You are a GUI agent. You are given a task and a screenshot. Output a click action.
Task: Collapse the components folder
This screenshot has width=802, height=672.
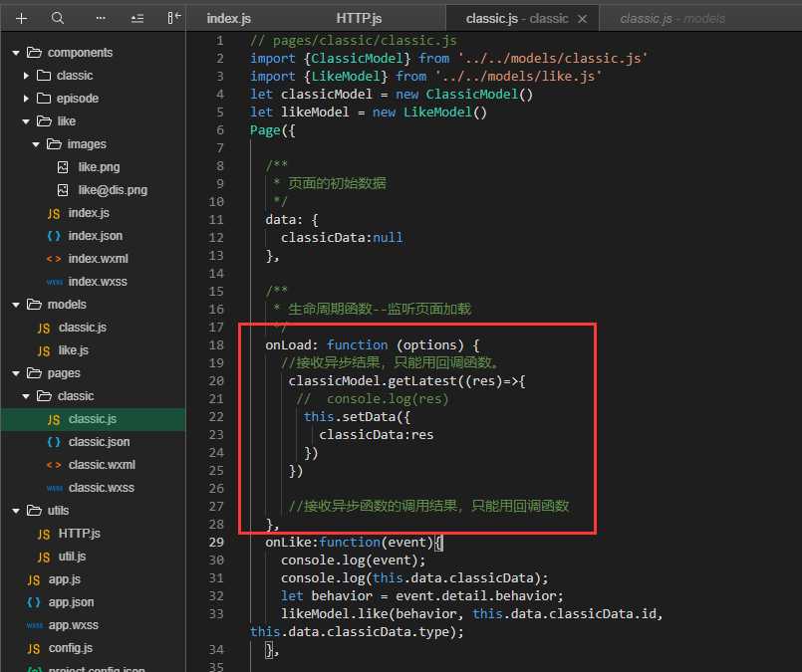click(x=16, y=53)
